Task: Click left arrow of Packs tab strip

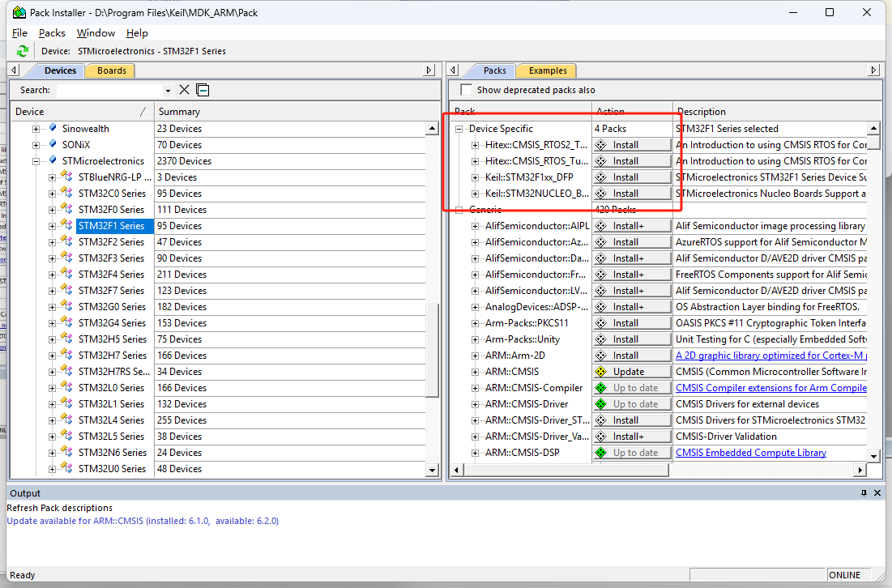Action: pyautogui.click(x=454, y=70)
